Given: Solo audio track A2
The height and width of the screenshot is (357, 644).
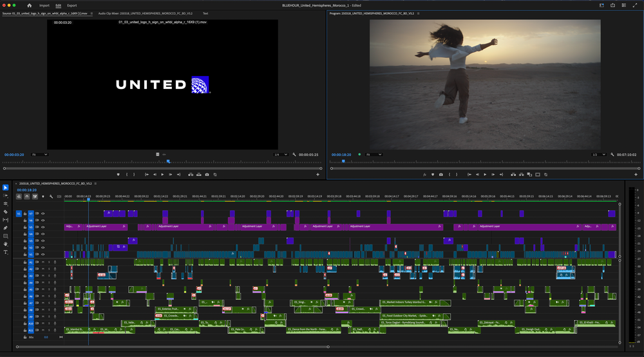Looking at the screenshot, I should coord(49,269).
